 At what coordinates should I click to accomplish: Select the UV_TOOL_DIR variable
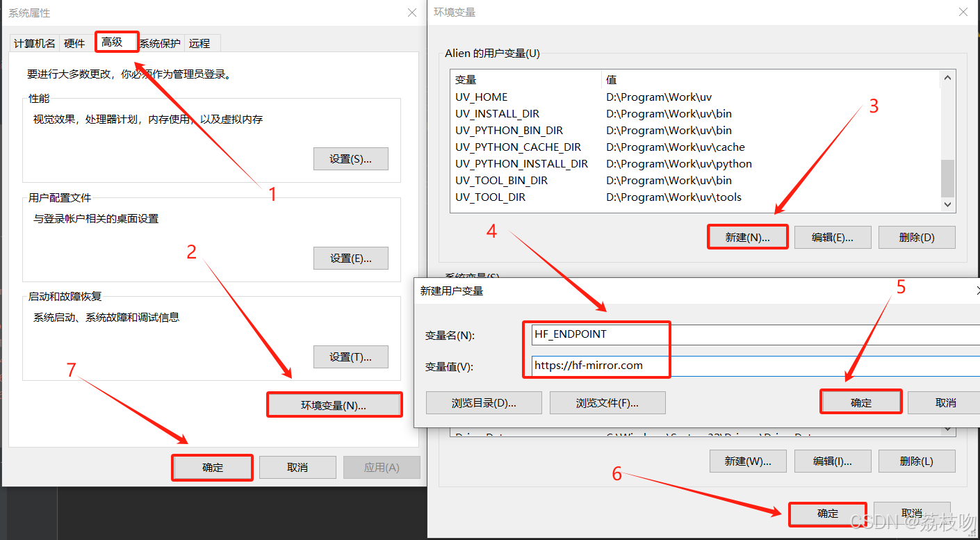point(491,197)
